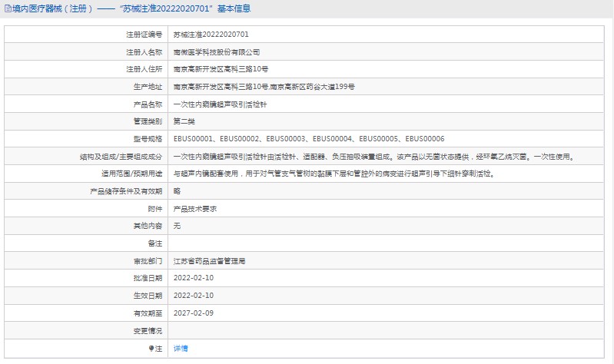Screen dimensions: 614x364
Task: Click management category value 第二类
Action: tap(184, 121)
